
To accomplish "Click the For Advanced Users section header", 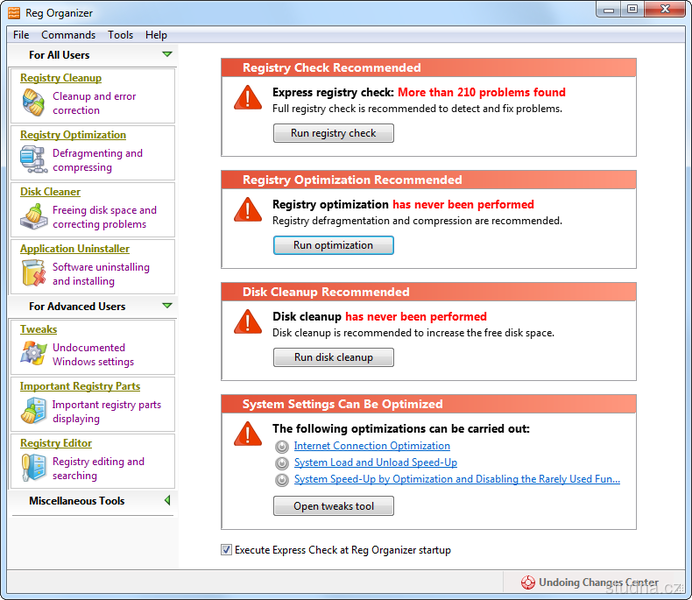I will (x=93, y=306).
